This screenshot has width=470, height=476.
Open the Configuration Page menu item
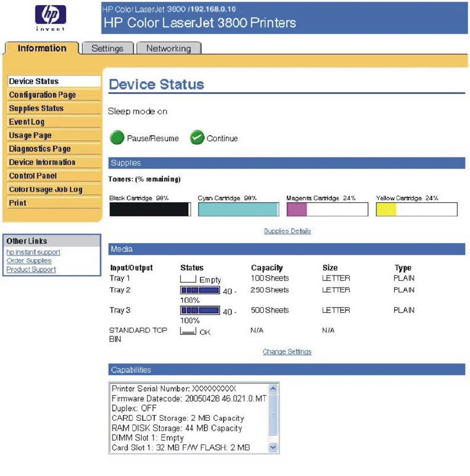54,95
